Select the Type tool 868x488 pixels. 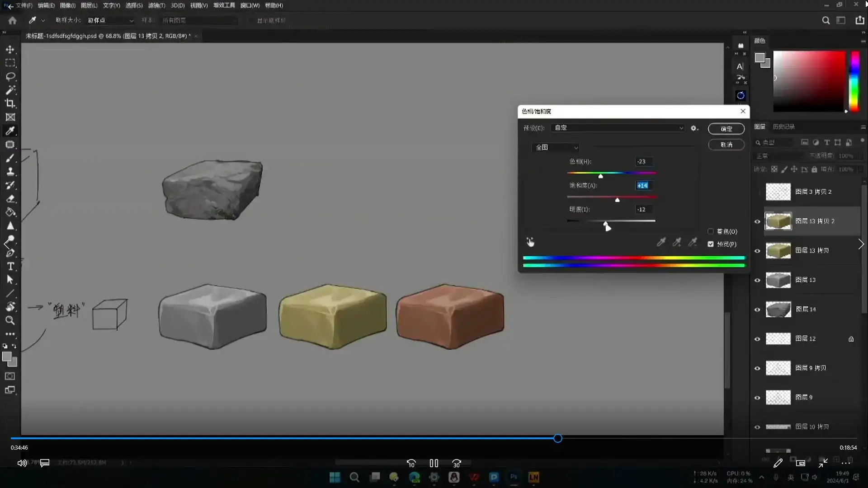(x=10, y=267)
